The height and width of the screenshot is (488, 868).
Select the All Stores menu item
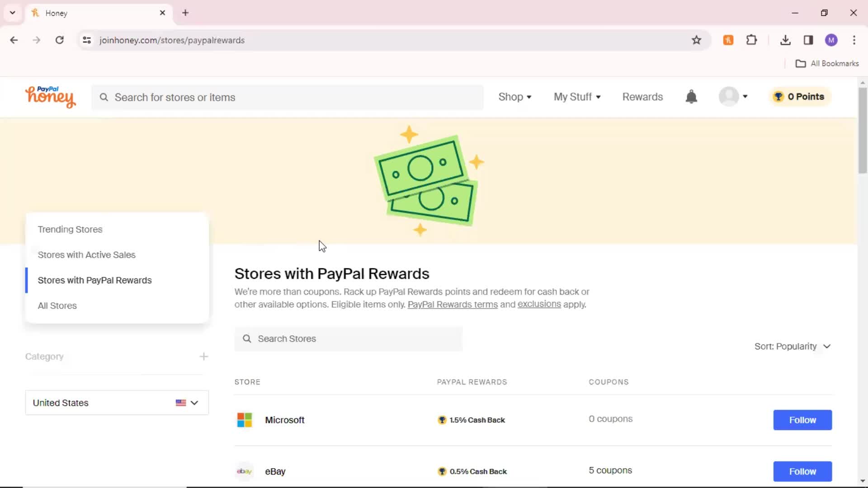[x=57, y=305]
